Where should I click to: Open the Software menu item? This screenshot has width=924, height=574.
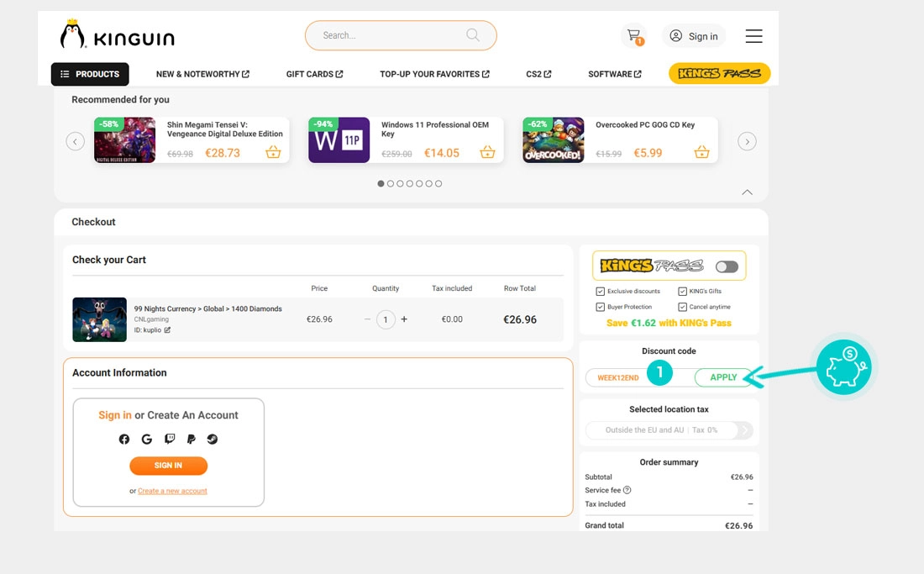[614, 74]
